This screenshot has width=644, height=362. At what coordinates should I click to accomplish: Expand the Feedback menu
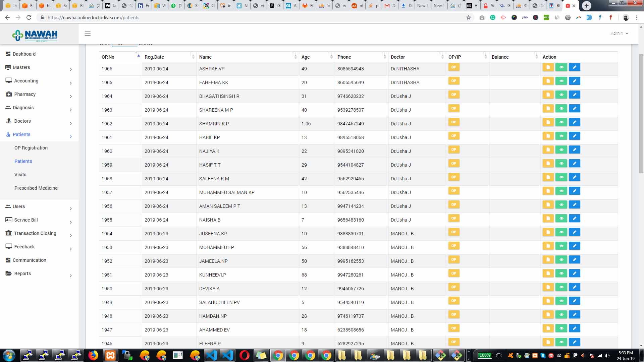click(x=39, y=247)
